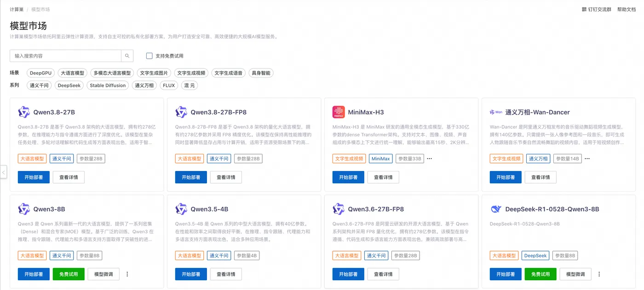Open 钉钉交流群 link text
The width and height of the screenshot is (644, 290).
tap(600, 9)
